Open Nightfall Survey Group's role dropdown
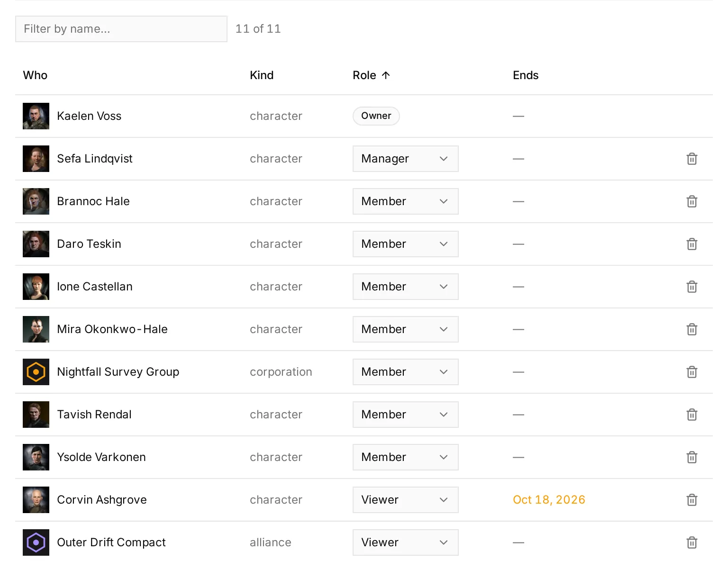The image size is (728, 578). tap(405, 372)
